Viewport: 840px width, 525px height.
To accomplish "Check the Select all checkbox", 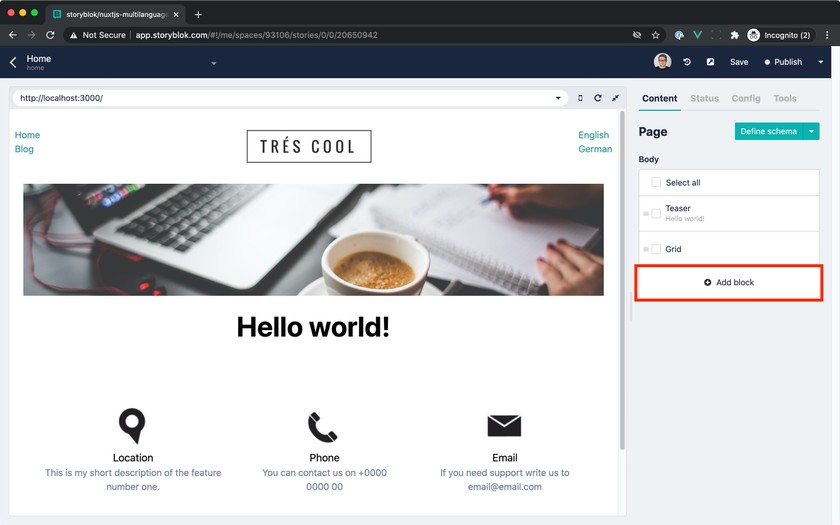I will [x=656, y=182].
